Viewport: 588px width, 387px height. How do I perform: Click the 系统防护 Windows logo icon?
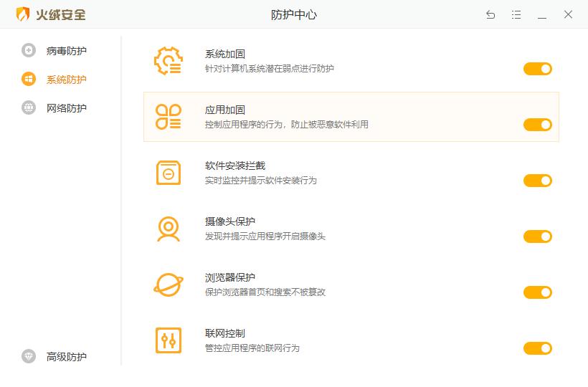coord(29,79)
